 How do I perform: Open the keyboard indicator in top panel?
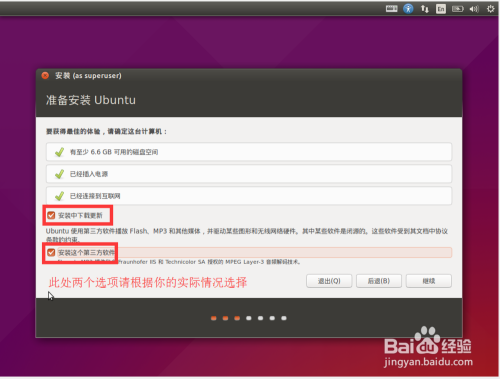(392, 9)
